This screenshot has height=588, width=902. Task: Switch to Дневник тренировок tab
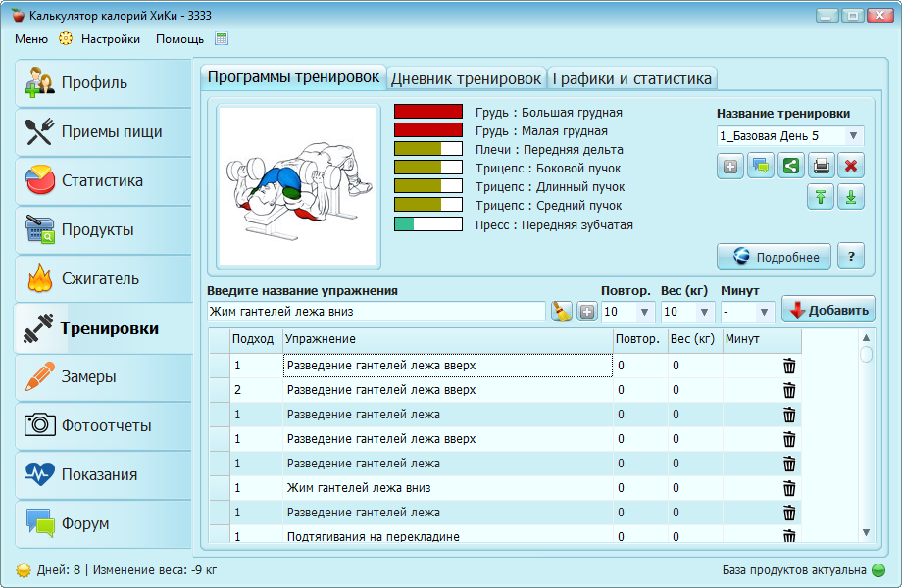tap(467, 77)
